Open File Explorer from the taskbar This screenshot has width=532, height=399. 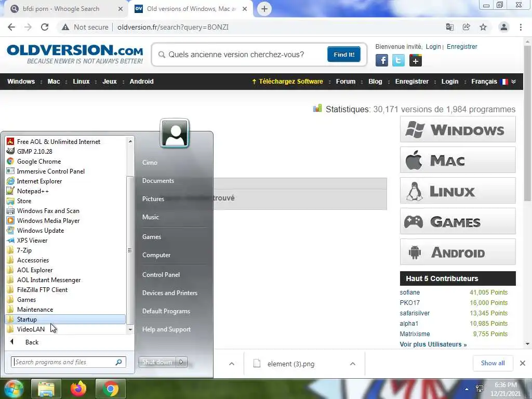pos(46,389)
